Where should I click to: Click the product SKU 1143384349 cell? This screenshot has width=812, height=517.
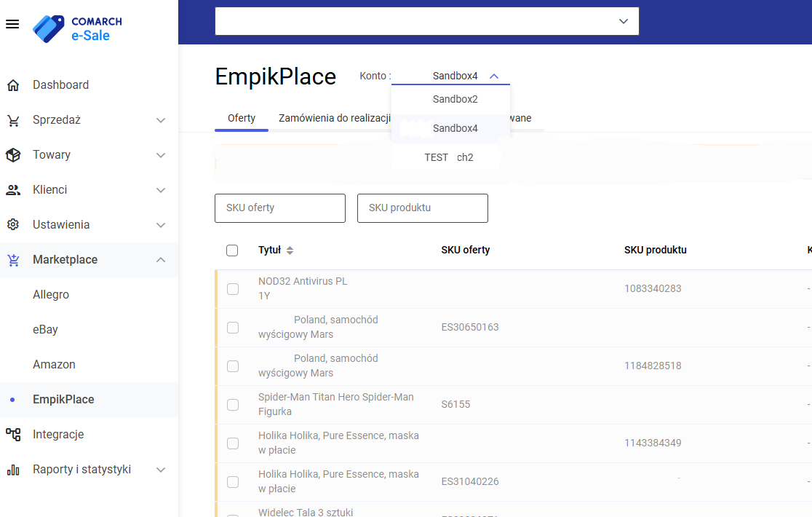coord(653,443)
